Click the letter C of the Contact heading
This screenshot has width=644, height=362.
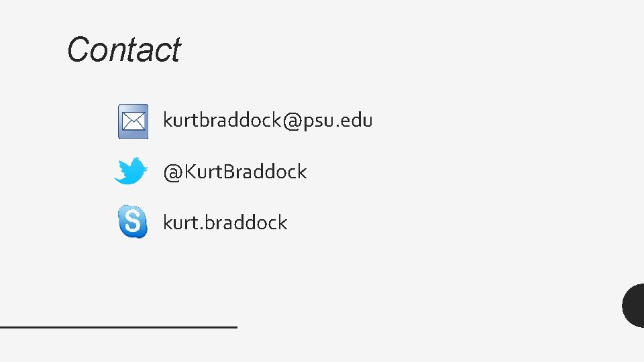point(76,50)
